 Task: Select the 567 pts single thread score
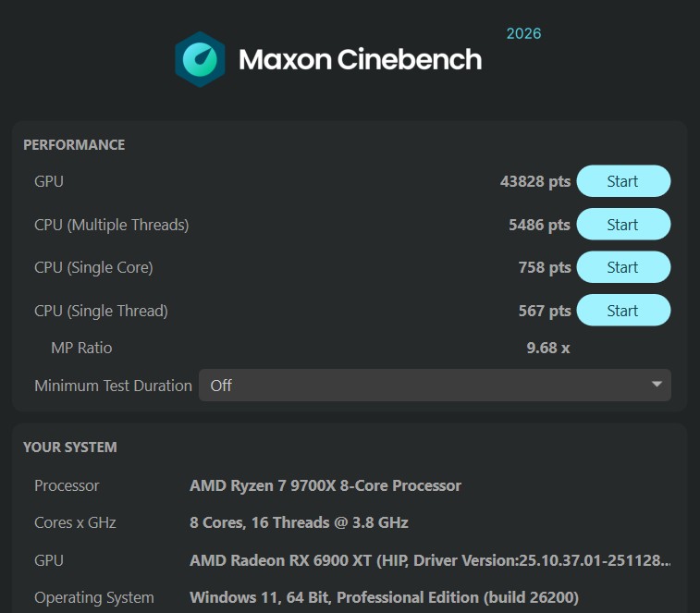point(545,311)
